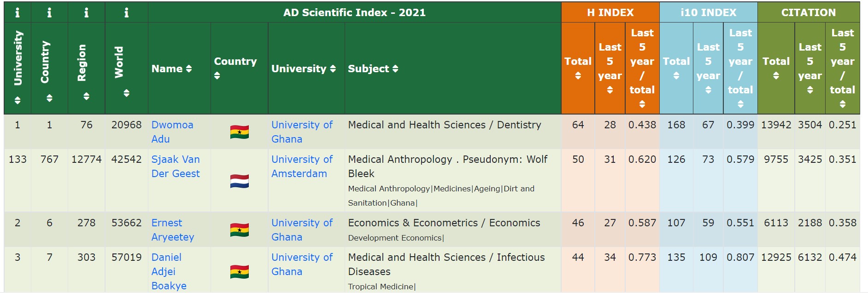Sort by H Index Last 5 year column
The image size is (868, 293).
point(610,68)
